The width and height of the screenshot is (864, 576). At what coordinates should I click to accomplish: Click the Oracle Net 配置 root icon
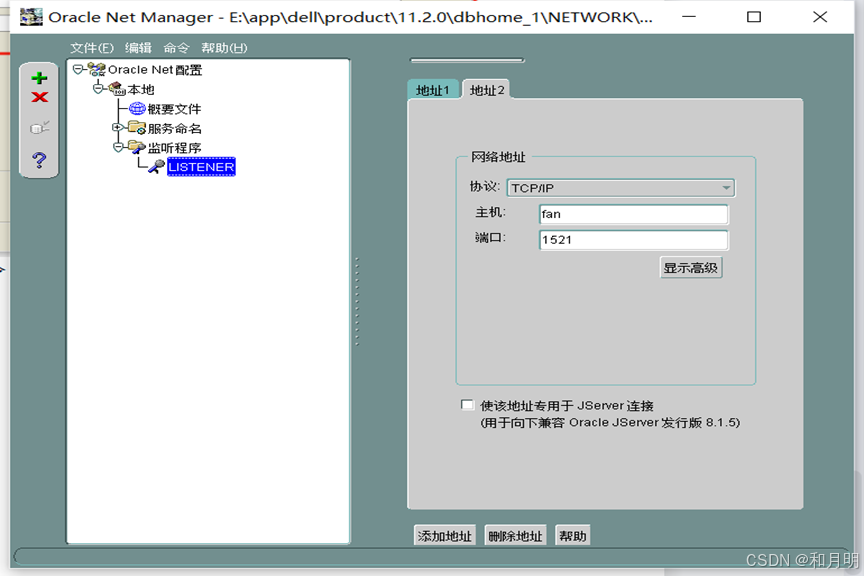click(x=97, y=69)
